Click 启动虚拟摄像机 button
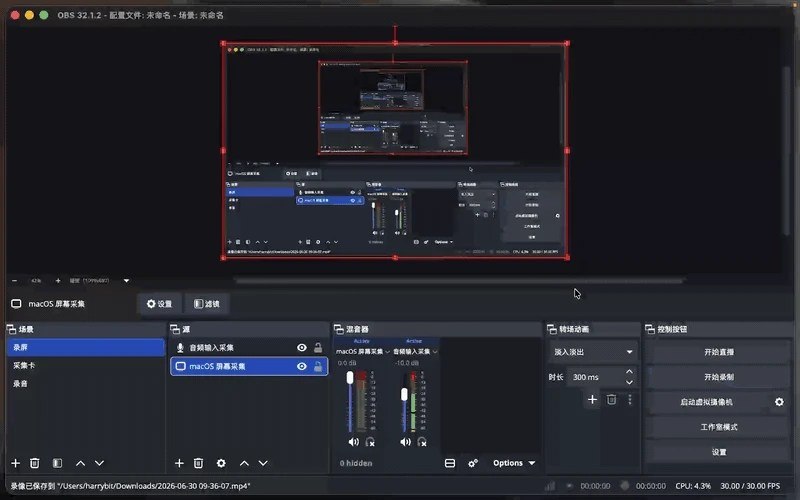This screenshot has height=500, width=800. click(707, 402)
